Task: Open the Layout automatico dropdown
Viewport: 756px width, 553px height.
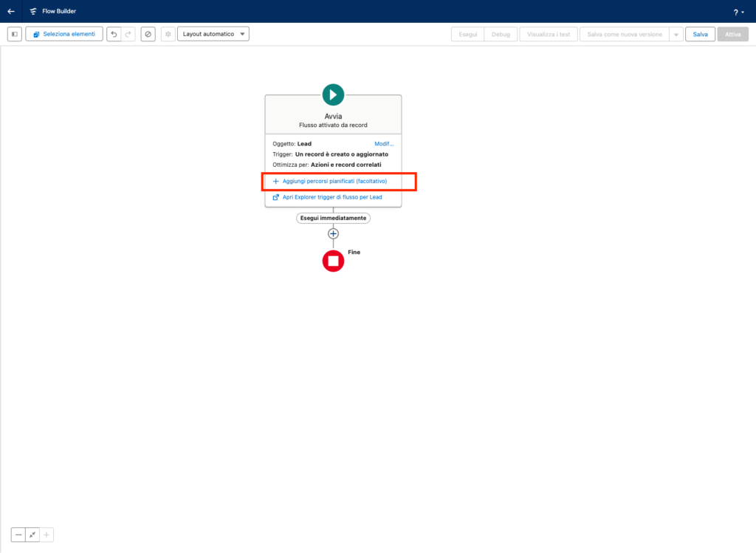Action: pos(213,34)
